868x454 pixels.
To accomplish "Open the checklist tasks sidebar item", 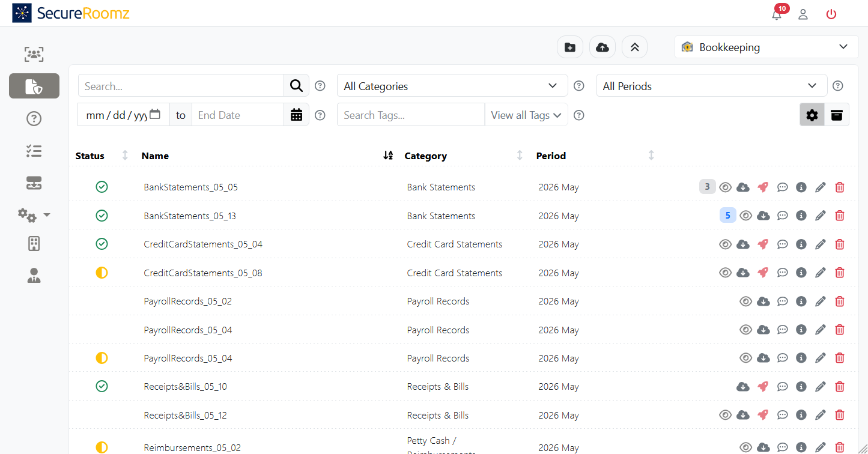I will 34,151.
